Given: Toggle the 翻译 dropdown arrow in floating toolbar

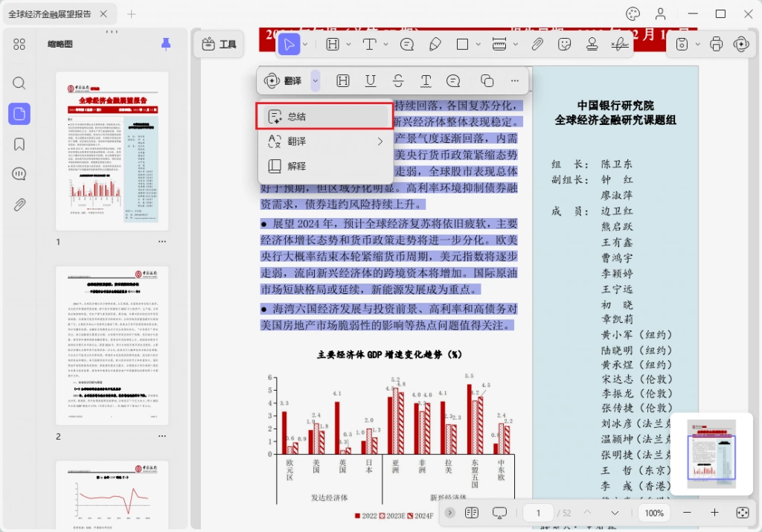Looking at the screenshot, I should pyautogui.click(x=316, y=80).
